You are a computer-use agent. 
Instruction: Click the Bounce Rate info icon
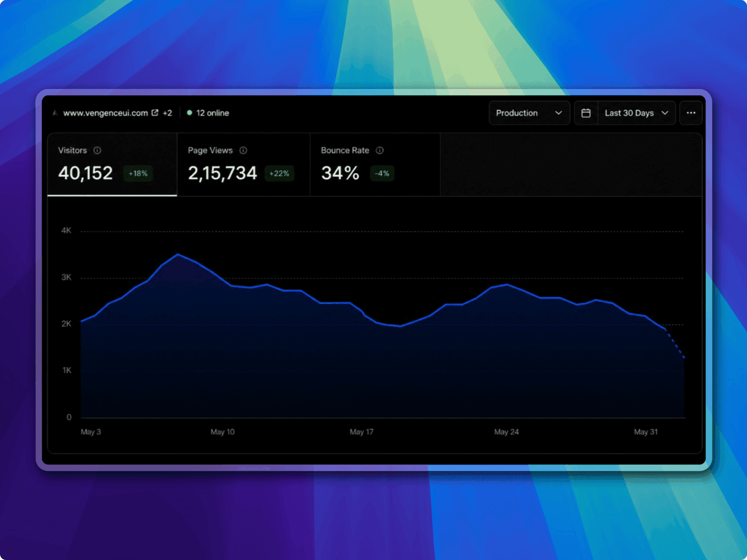point(380,150)
